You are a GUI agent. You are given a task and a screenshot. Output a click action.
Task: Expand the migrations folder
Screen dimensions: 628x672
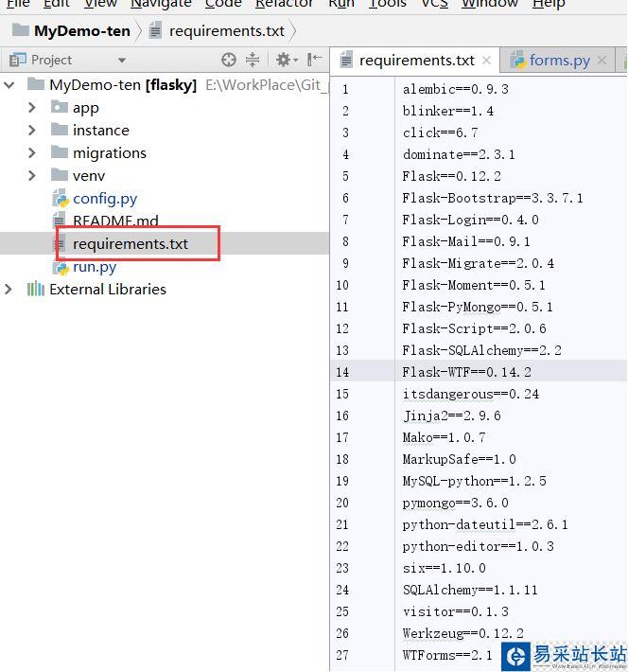click(32, 153)
